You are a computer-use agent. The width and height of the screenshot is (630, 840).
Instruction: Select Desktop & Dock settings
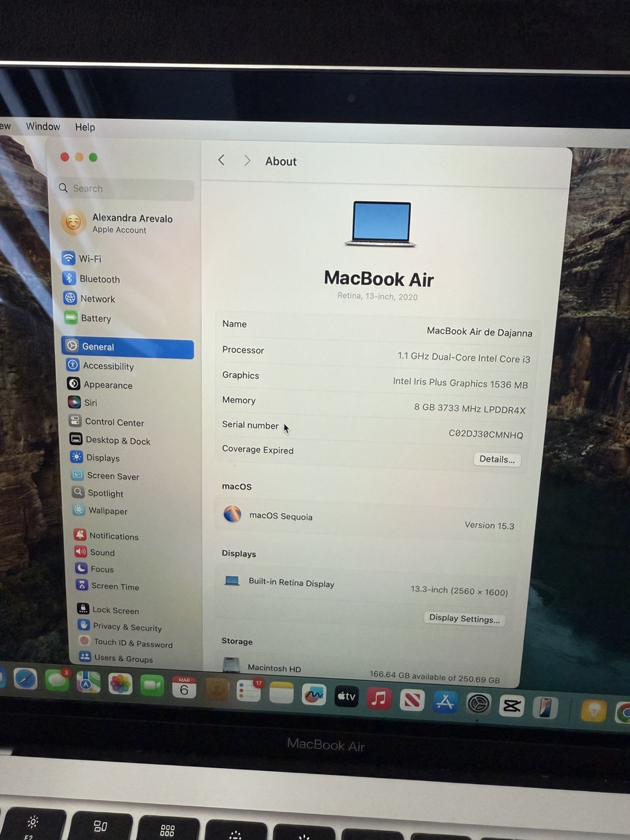[110, 440]
